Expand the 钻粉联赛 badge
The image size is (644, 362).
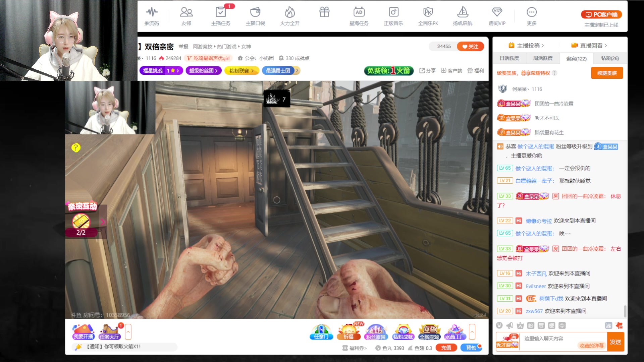(241, 71)
